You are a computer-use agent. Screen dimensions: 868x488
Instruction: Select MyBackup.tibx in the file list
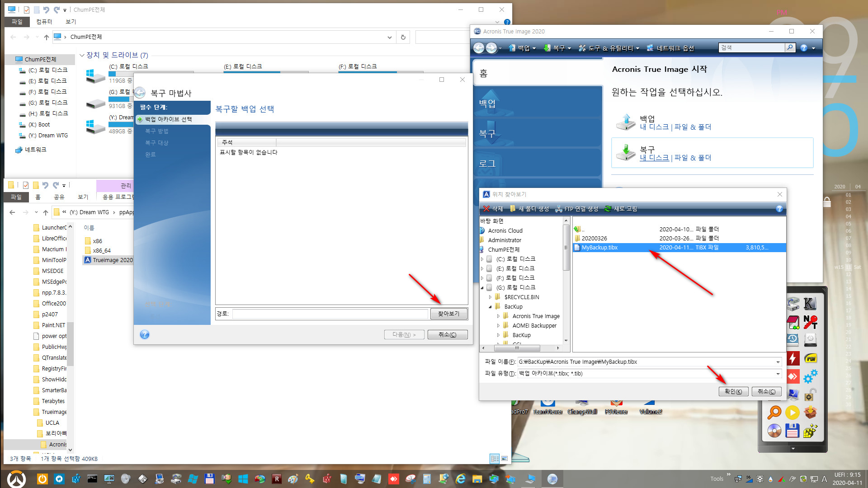point(679,248)
